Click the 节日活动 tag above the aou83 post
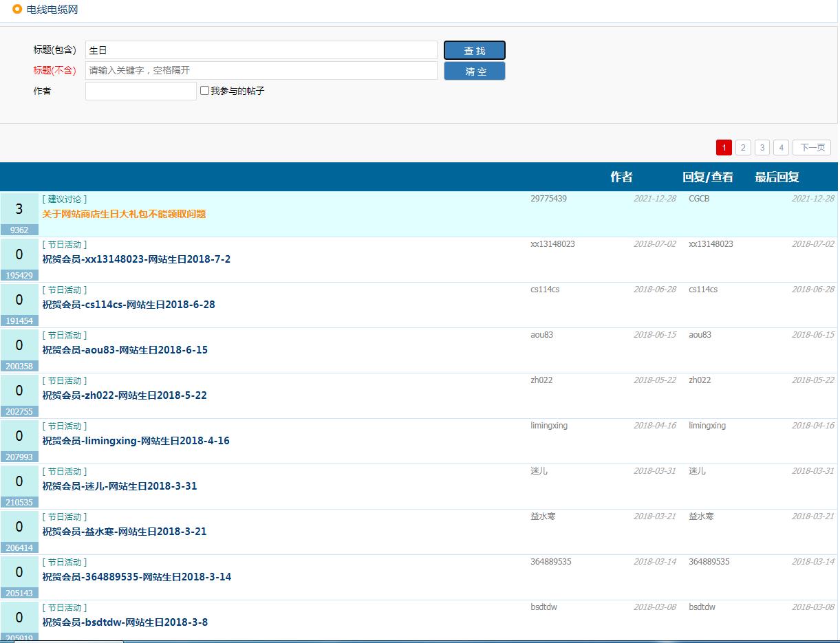Viewport: 840px width, 643px height. click(x=65, y=336)
